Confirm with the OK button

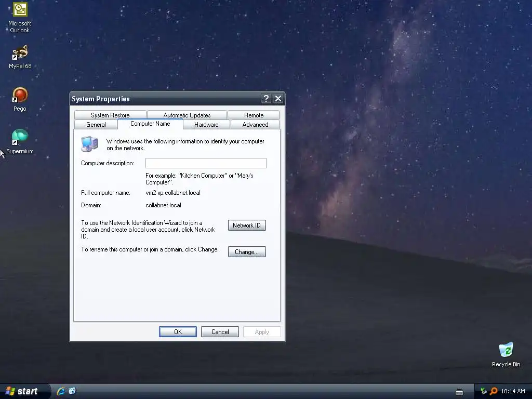(x=178, y=332)
